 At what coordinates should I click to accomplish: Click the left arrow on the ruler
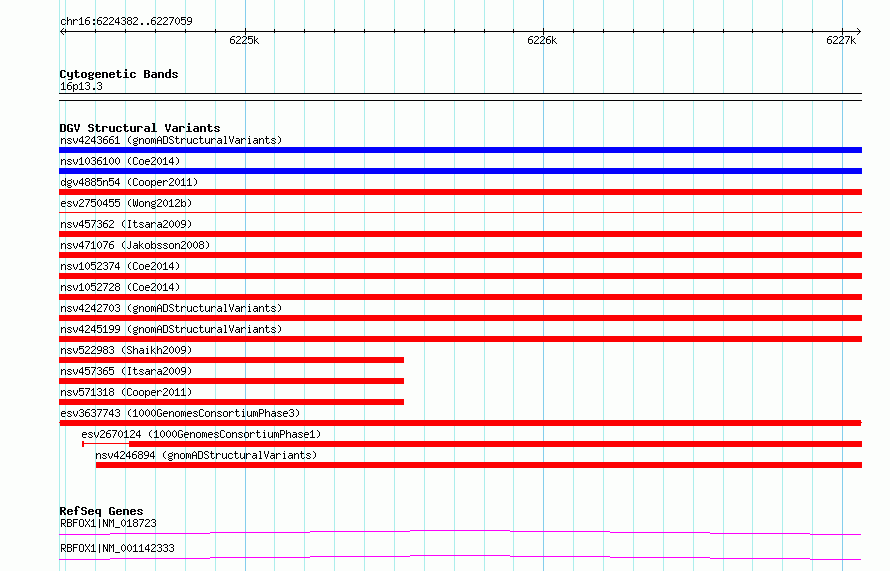pos(63,31)
